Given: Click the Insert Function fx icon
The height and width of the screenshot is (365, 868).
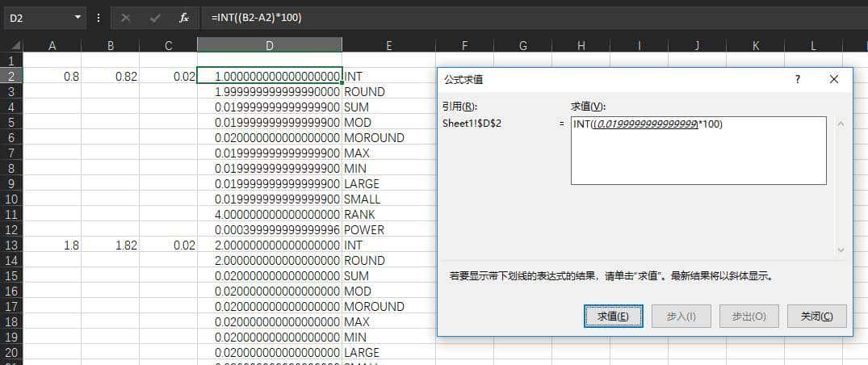Looking at the screenshot, I should coord(183,17).
